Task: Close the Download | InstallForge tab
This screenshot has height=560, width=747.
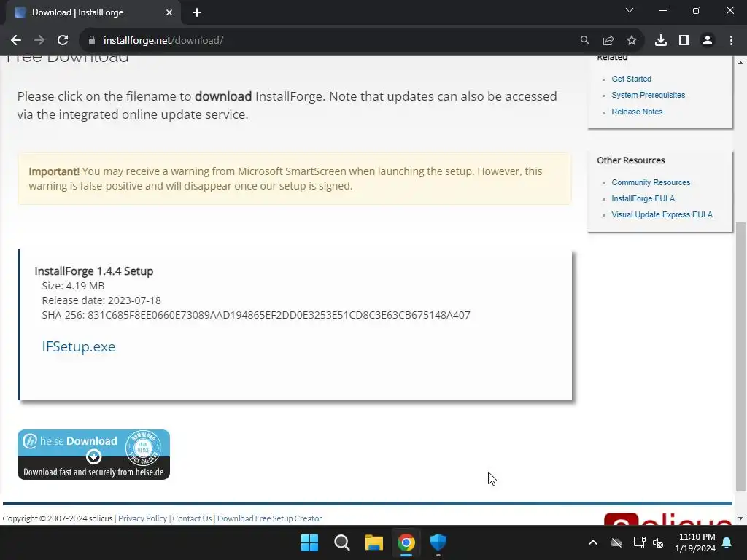Action: click(169, 12)
